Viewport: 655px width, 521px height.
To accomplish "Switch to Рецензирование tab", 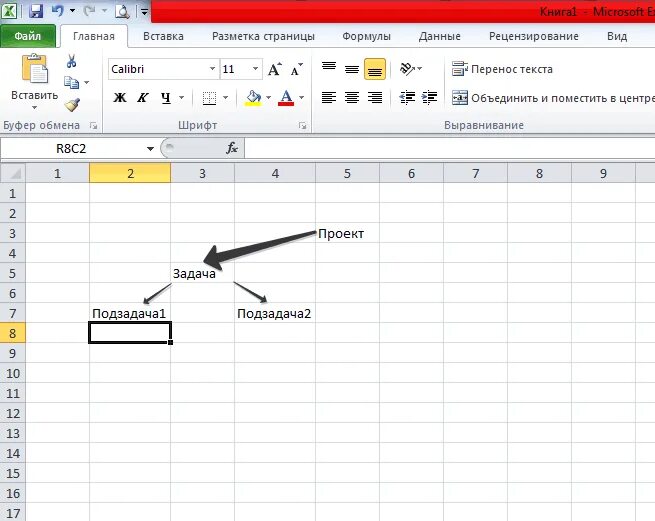I will (x=533, y=36).
